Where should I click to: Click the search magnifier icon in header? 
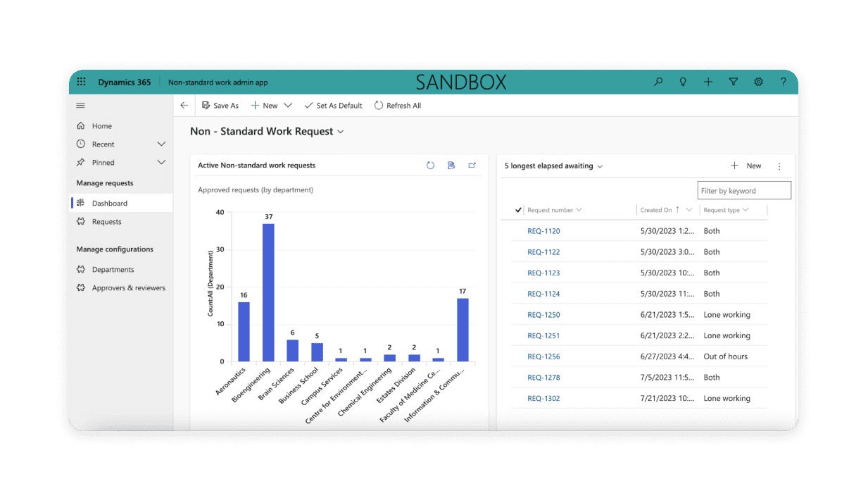(x=658, y=82)
